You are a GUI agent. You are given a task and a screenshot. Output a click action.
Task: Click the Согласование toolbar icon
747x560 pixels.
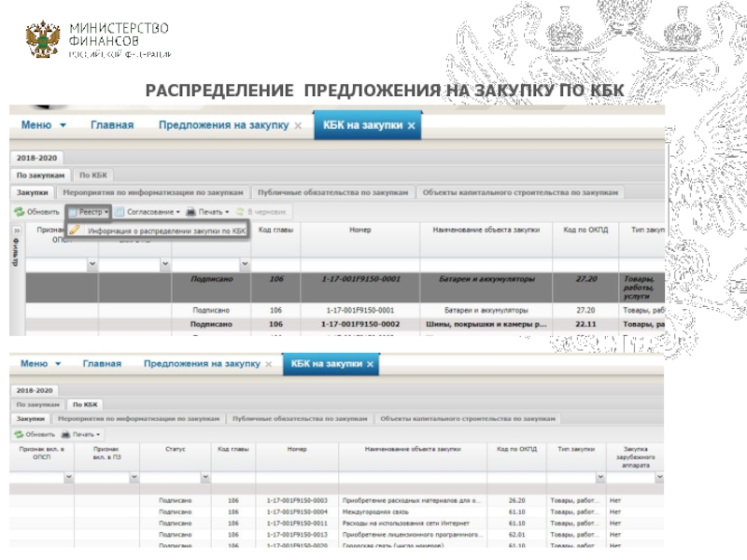120,212
